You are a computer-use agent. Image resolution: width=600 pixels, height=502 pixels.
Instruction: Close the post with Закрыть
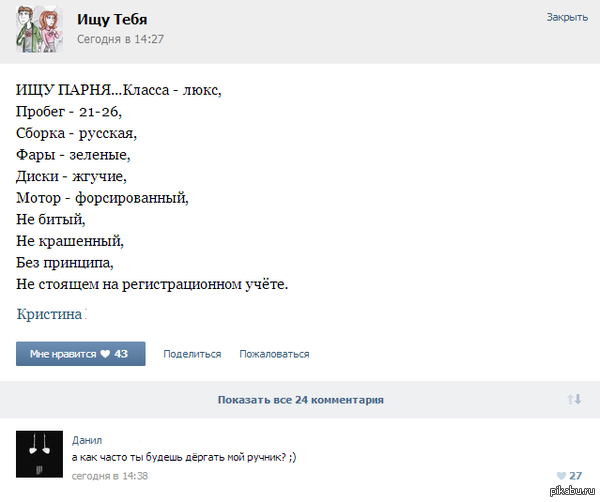pyautogui.click(x=567, y=17)
